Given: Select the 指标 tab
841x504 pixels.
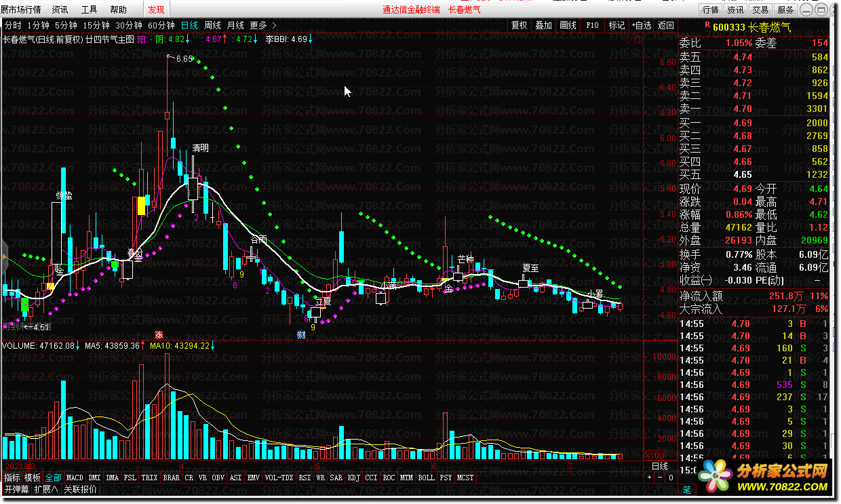Looking at the screenshot, I should [12, 478].
